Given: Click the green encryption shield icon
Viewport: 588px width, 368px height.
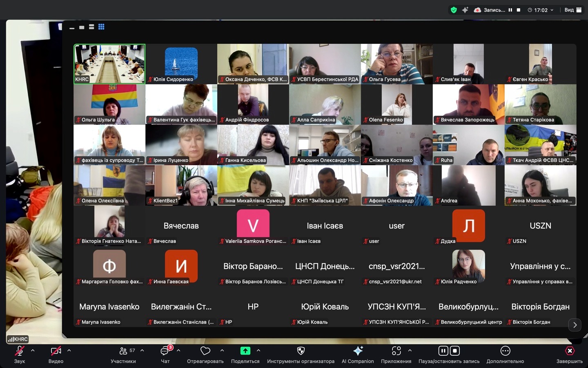Looking at the screenshot, I should tap(454, 10).
